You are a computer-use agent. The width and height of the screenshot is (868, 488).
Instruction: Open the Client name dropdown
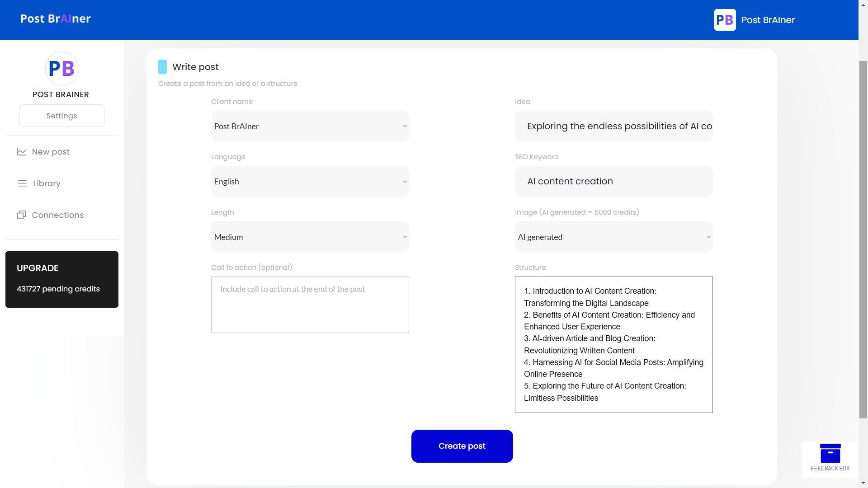[x=310, y=127]
